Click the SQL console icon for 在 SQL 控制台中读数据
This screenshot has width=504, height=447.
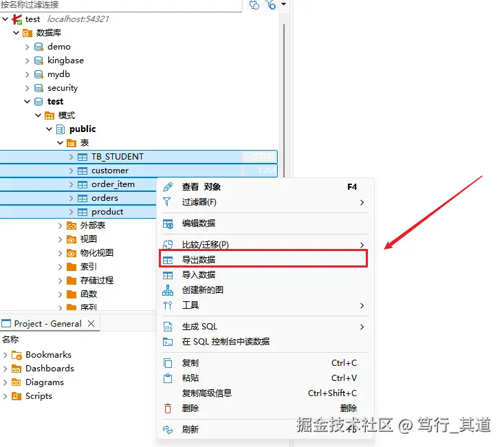[168, 342]
